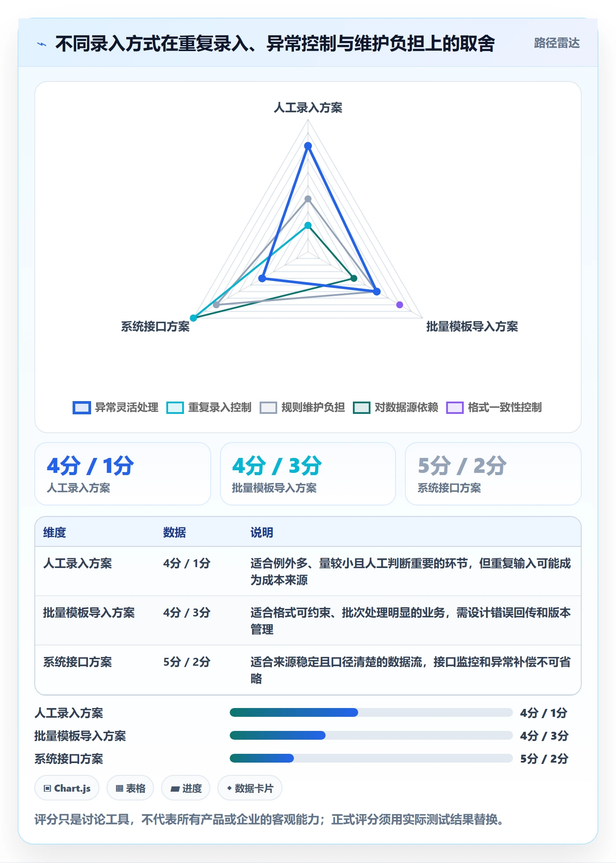Click description starting 适合例外多

411,572
